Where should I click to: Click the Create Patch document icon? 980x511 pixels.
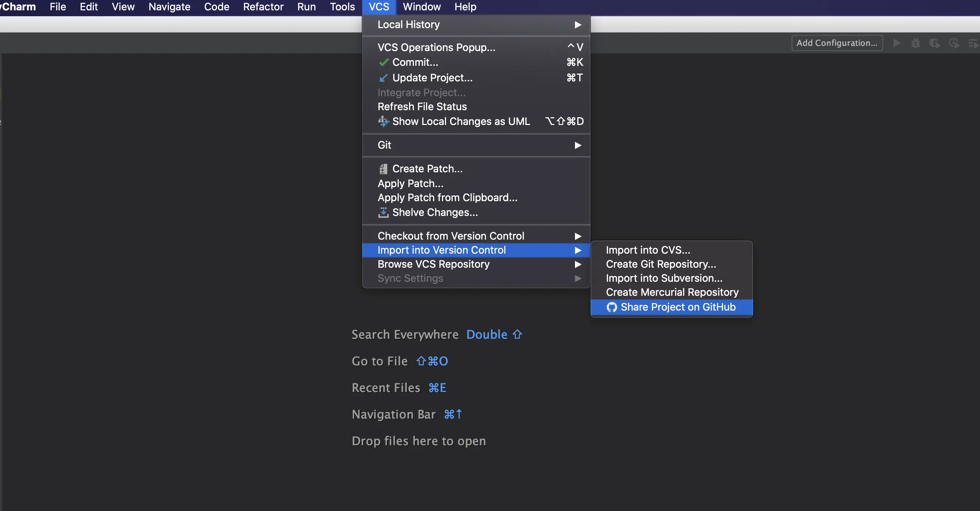click(384, 169)
